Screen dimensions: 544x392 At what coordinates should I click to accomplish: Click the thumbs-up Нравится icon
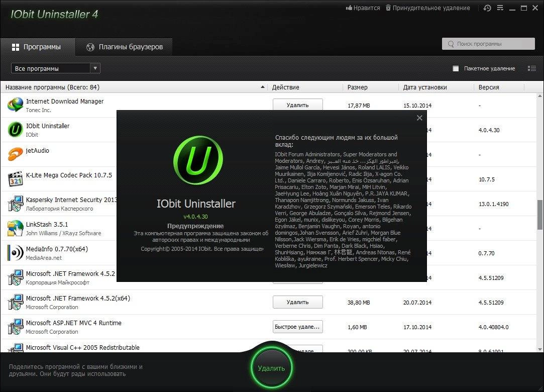349,8
